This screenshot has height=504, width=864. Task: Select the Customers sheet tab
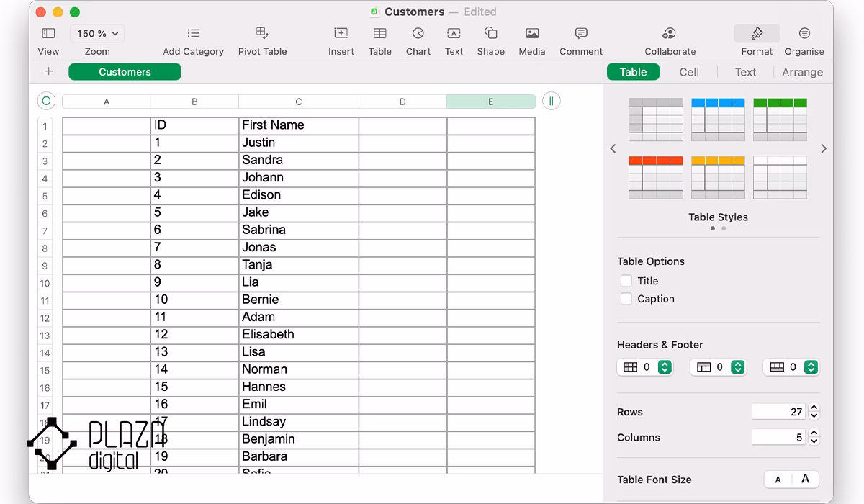point(125,72)
